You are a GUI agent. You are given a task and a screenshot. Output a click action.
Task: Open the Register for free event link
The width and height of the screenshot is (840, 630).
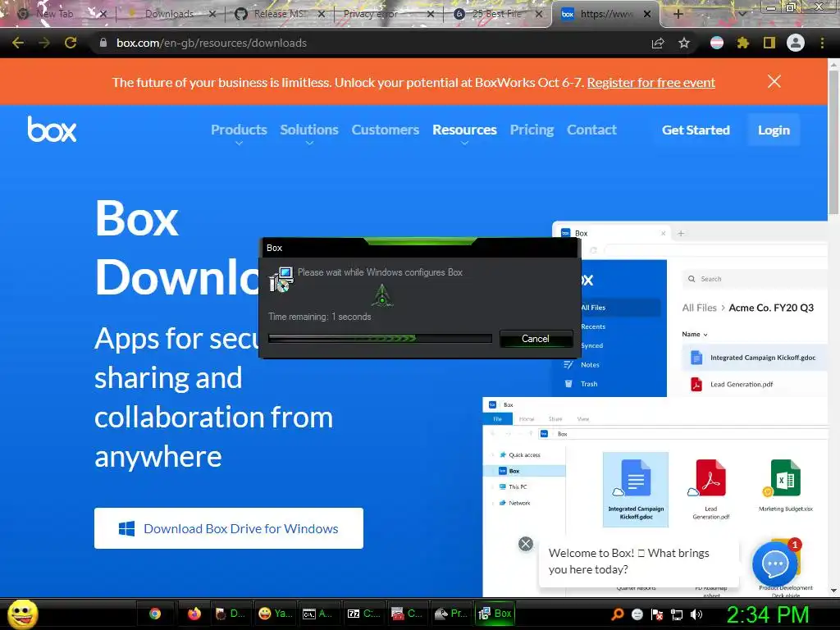pos(651,83)
